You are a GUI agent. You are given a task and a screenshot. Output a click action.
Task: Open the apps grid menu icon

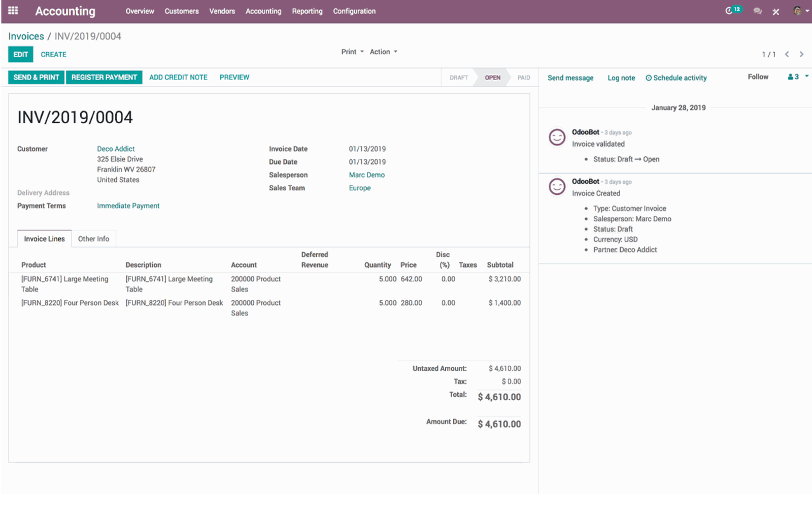(13, 11)
